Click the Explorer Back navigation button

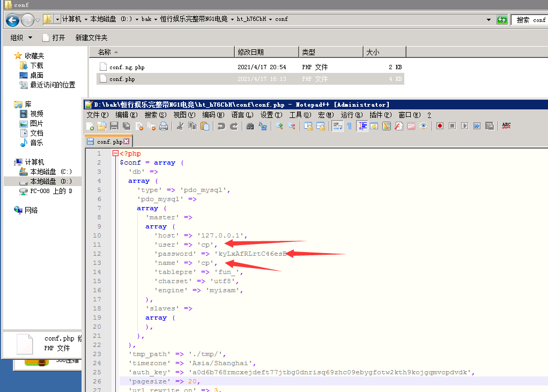click(12, 20)
